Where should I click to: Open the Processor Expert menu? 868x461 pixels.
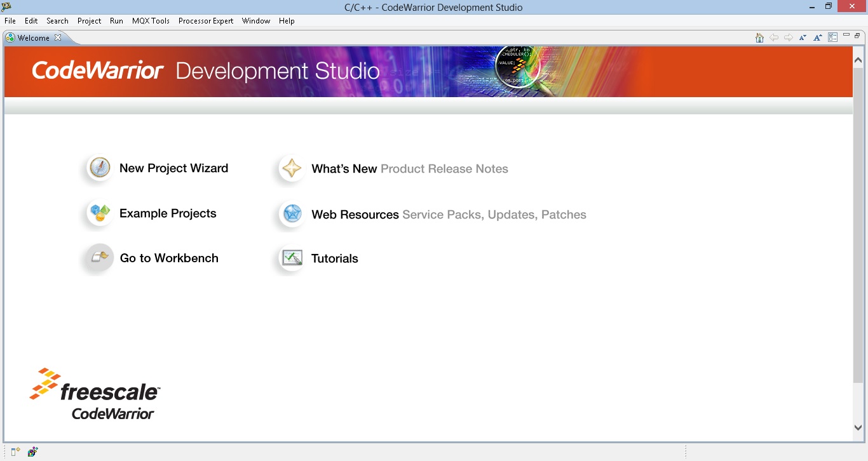[x=206, y=21]
